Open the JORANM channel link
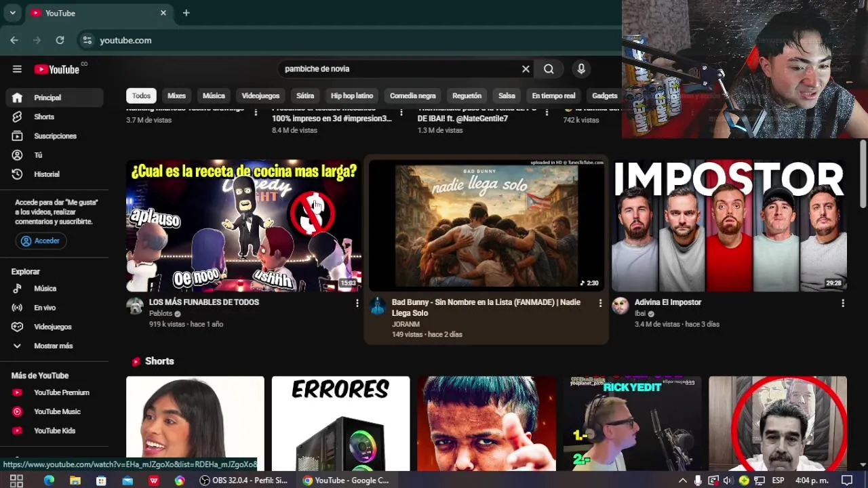Viewport: 868px width, 488px height. pyautogui.click(x=406, y=325)
